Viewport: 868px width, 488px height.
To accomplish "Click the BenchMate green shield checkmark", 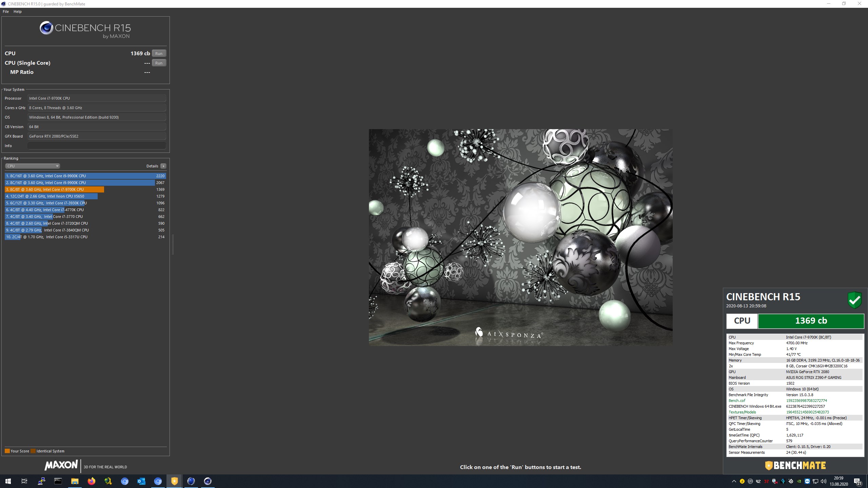I will 855,300.
